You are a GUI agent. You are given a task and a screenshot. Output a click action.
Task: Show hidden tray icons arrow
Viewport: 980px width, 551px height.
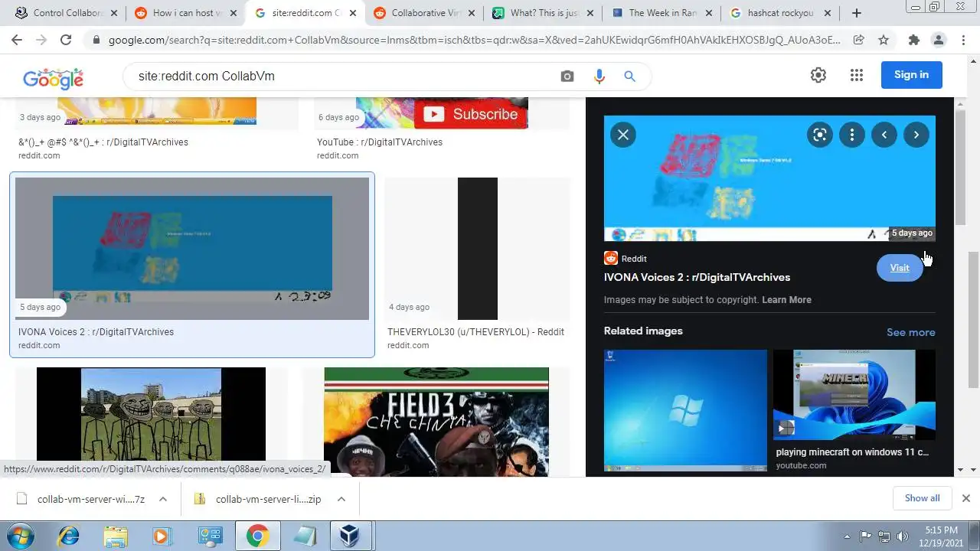click(x=847, y=536)
